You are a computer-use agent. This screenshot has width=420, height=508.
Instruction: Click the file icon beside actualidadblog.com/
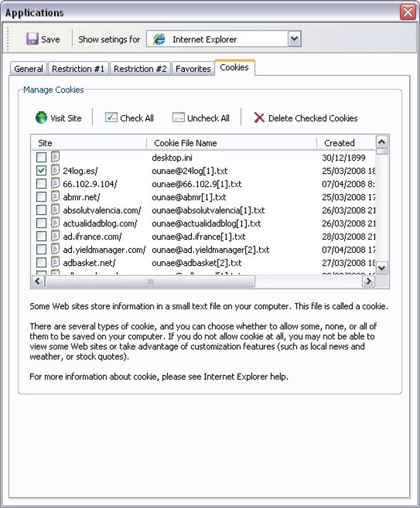click(56, 223)
